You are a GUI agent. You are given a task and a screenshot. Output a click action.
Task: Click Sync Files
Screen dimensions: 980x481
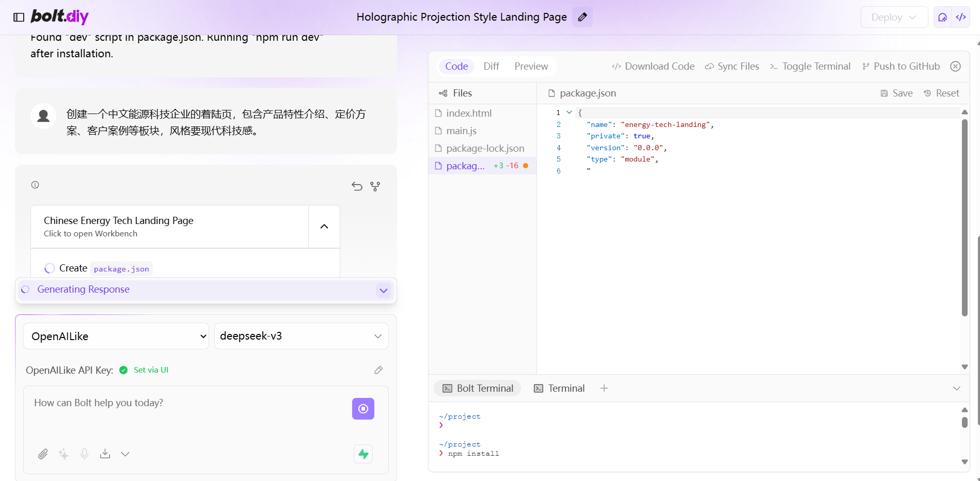[x=732, y=66]
